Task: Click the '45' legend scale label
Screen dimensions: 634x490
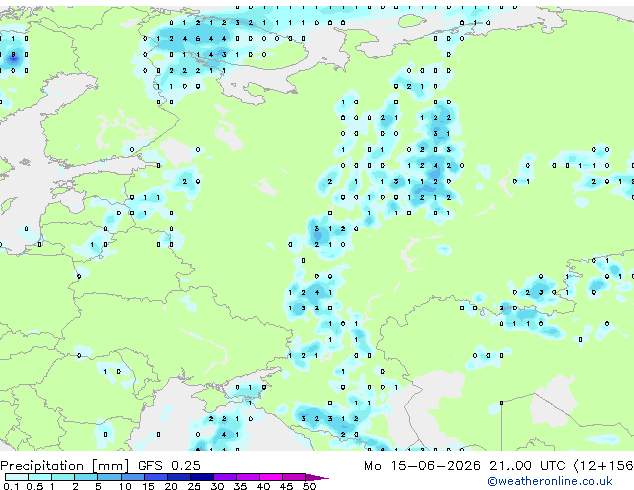Action: pyautogui.click(x=286, y=486)
